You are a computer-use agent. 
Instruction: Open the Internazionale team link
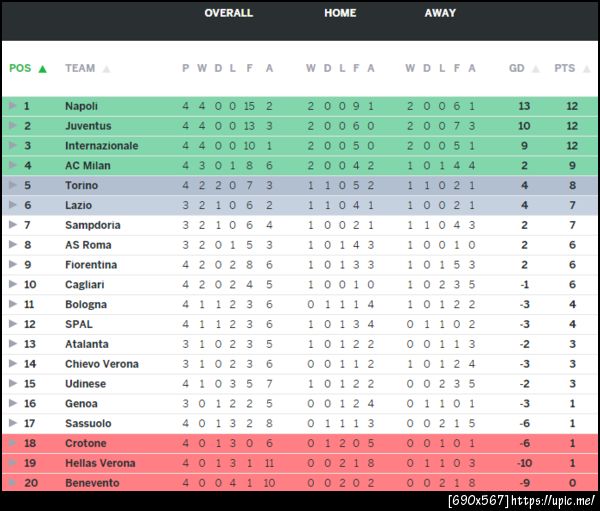pyautogui.click(x=101, y=146)
